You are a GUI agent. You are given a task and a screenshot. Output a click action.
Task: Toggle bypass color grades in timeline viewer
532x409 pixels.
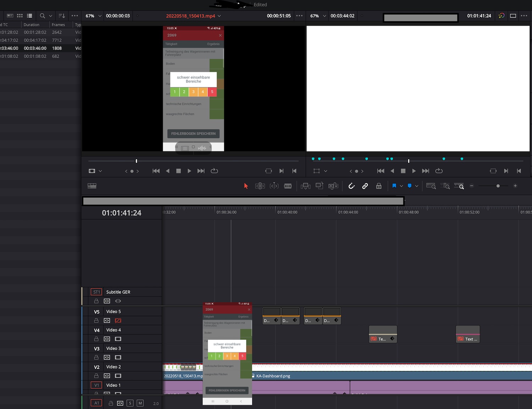click(x=501, y=16)
